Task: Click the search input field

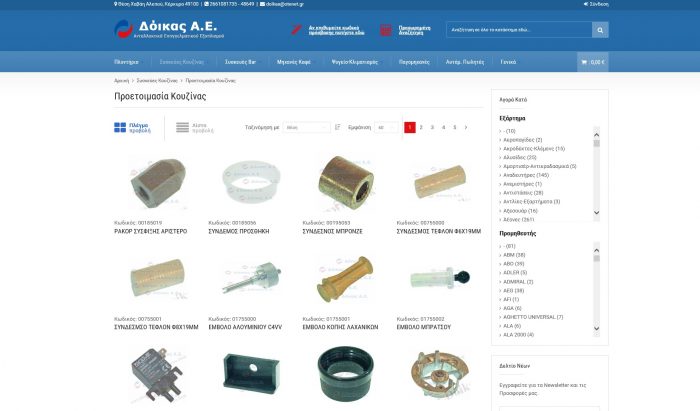Action: click(x=519, y=30)
